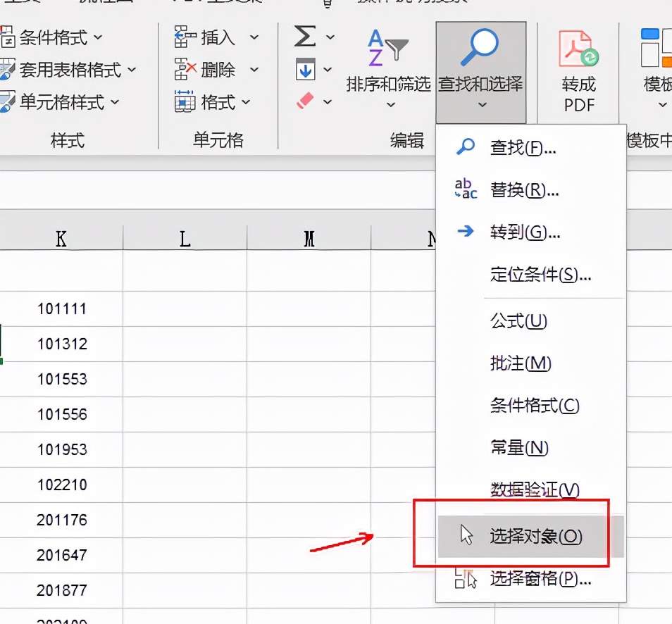The image size is (672, 624).
Task: Open the 插入 dropdown arrow
Action: coord(254,37)
